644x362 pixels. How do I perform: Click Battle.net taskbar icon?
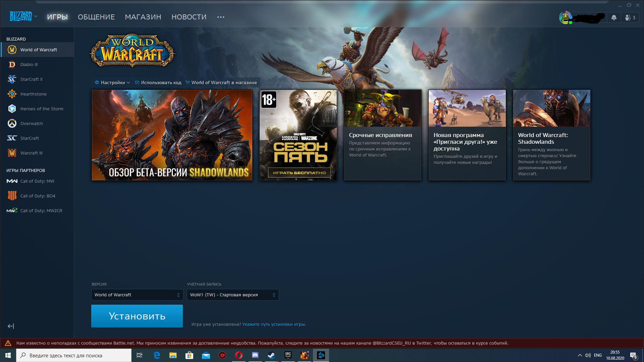[x=321, y=355]
